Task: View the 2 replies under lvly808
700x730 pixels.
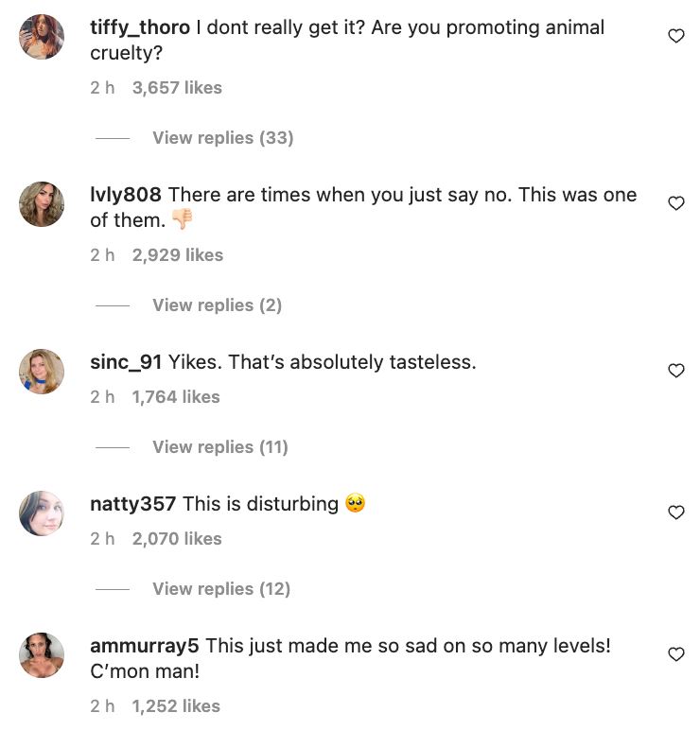Action: pos(217,305)
